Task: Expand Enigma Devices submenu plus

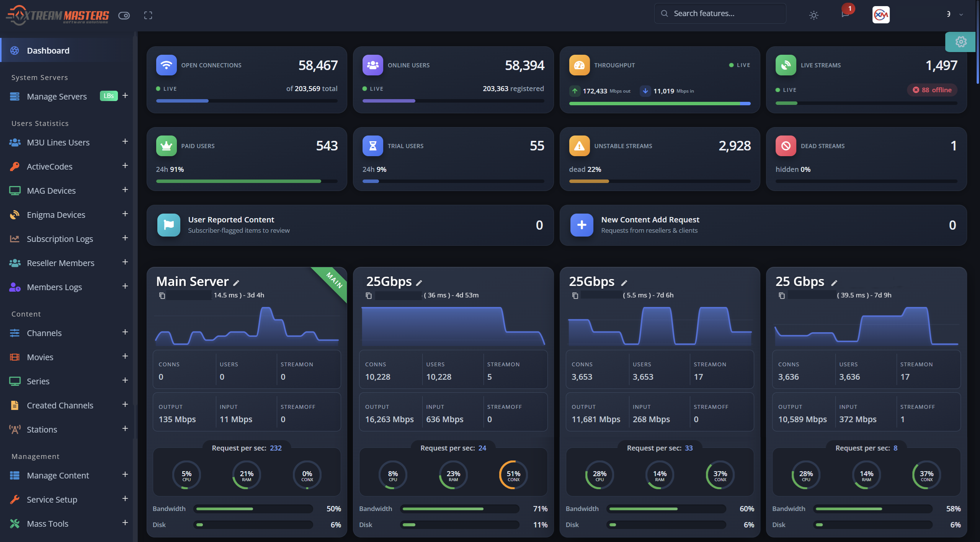Action: tap(125, 214)
